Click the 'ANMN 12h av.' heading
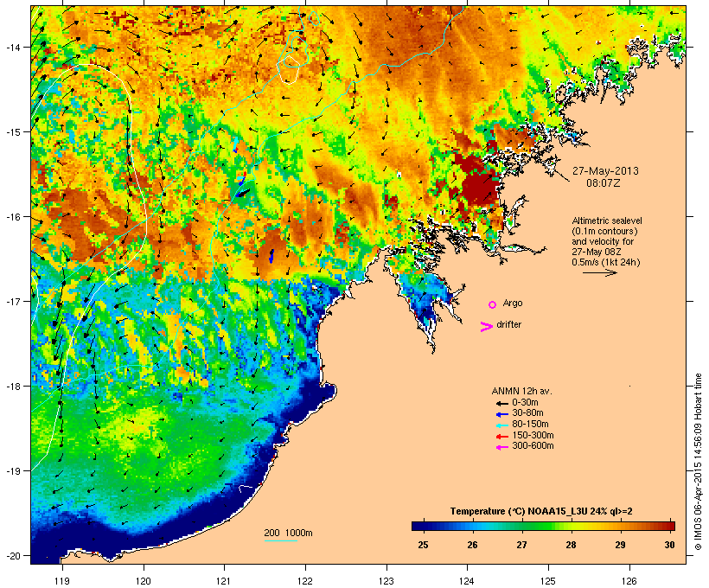 point(521,391)
